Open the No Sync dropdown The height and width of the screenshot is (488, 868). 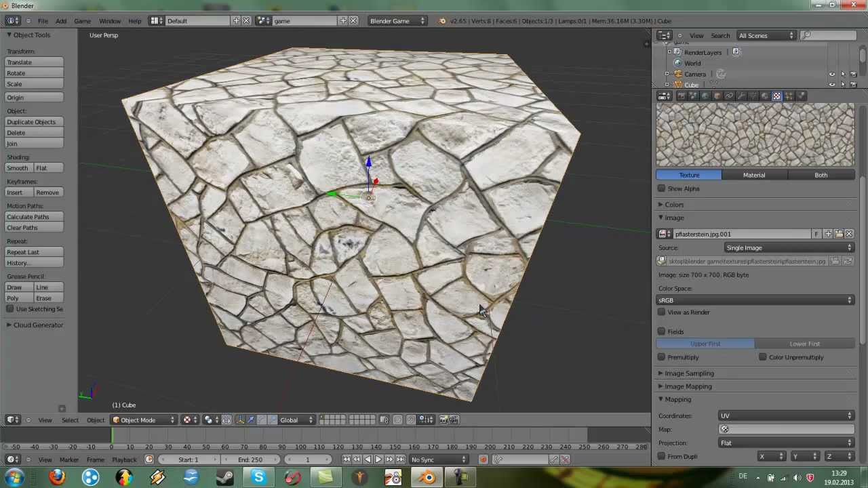[438, 460]
